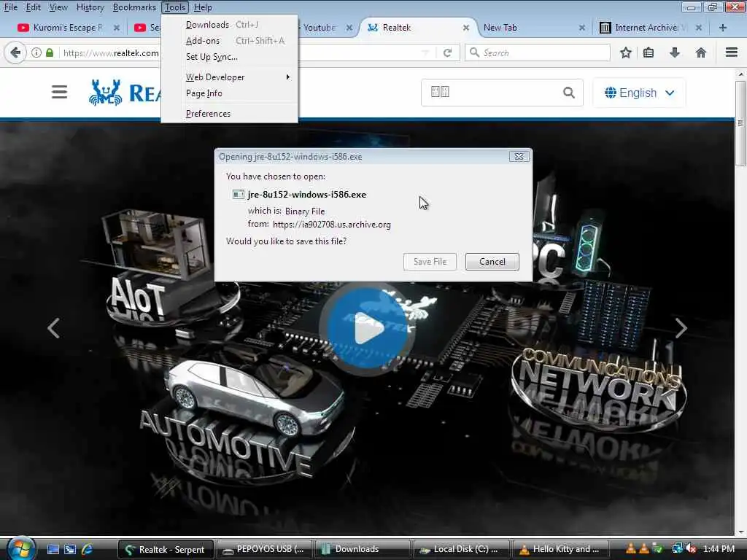This screenshot has height=560, width=747.
Task: Close the New Tab tab
Action: [x=581, y=28]
